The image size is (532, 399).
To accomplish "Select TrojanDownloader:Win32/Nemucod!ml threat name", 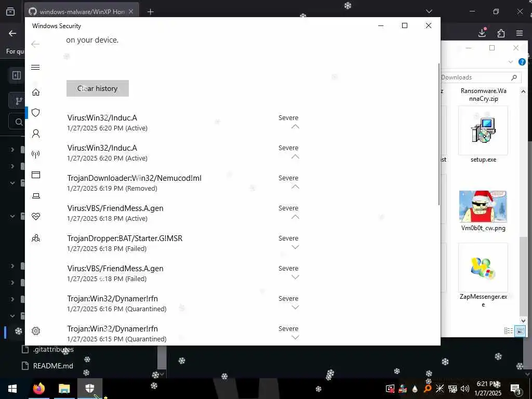I will pos(135,178).
